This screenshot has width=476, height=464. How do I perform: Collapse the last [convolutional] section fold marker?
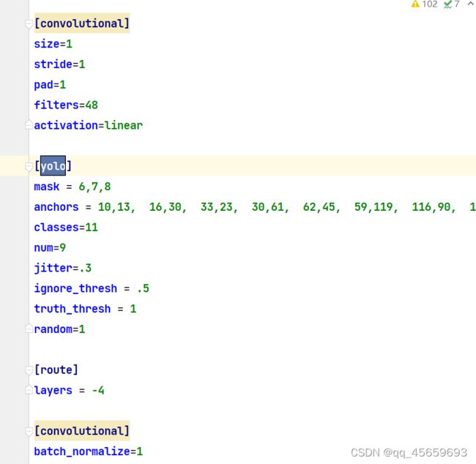pos(29,432)
